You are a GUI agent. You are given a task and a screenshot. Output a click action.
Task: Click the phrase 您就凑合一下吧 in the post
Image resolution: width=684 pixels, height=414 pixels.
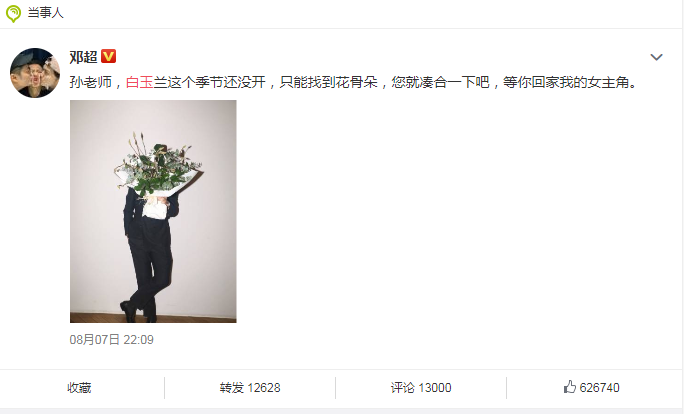[x=440, y=82]
